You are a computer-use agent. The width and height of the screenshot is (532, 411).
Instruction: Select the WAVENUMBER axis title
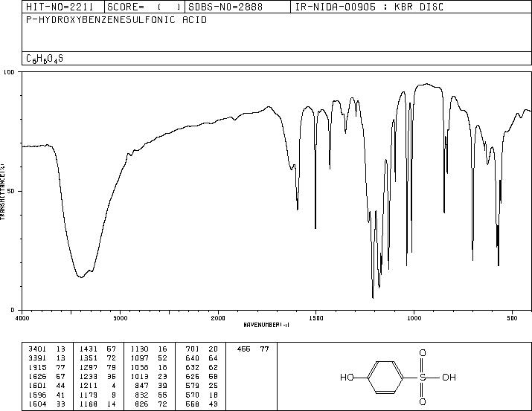click(266, 325)
